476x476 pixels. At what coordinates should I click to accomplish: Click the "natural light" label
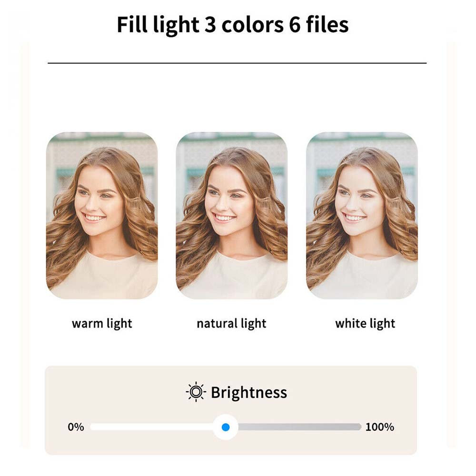point(231,324)
